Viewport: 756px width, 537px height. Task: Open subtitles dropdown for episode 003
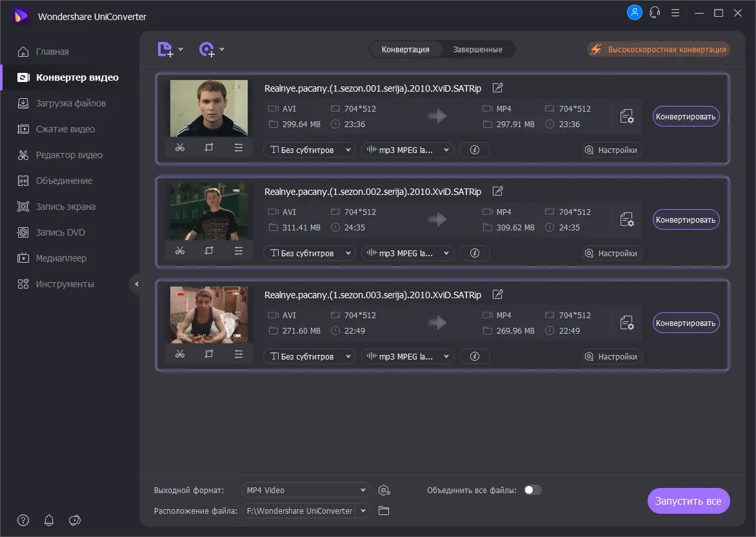(310, 356)
